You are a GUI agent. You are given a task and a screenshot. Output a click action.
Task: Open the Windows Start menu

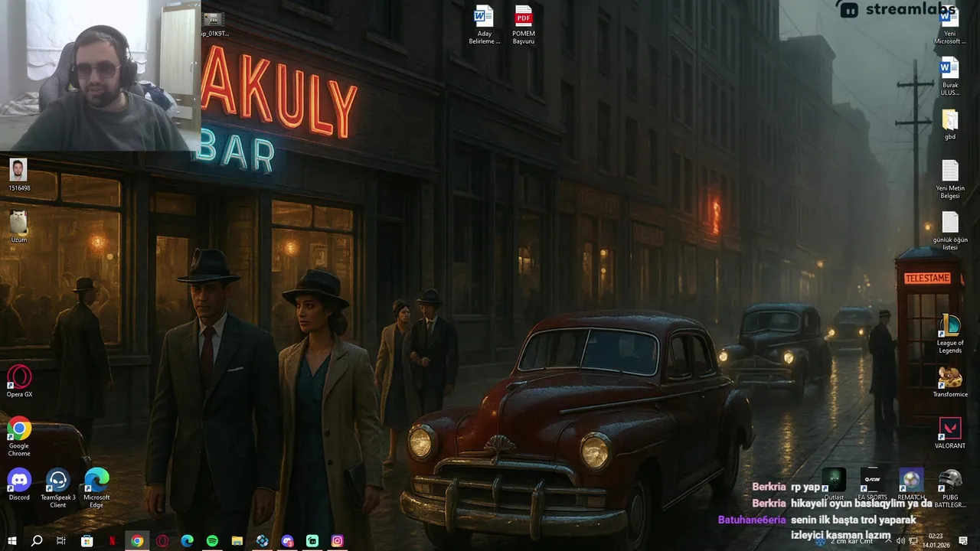[11, 541]
